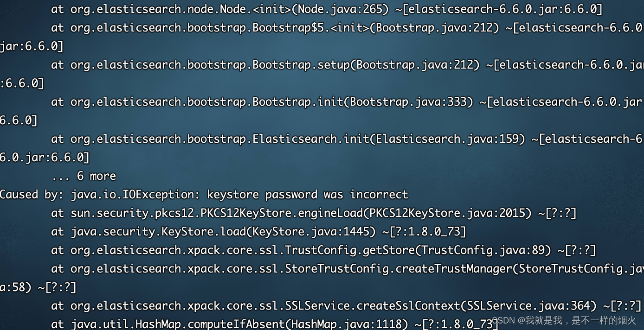Click the Bootstrap.setup(Bootstrap.java:212) trace line
The height and width of the screenshot is (330, 644).
[x=347, y=65]
